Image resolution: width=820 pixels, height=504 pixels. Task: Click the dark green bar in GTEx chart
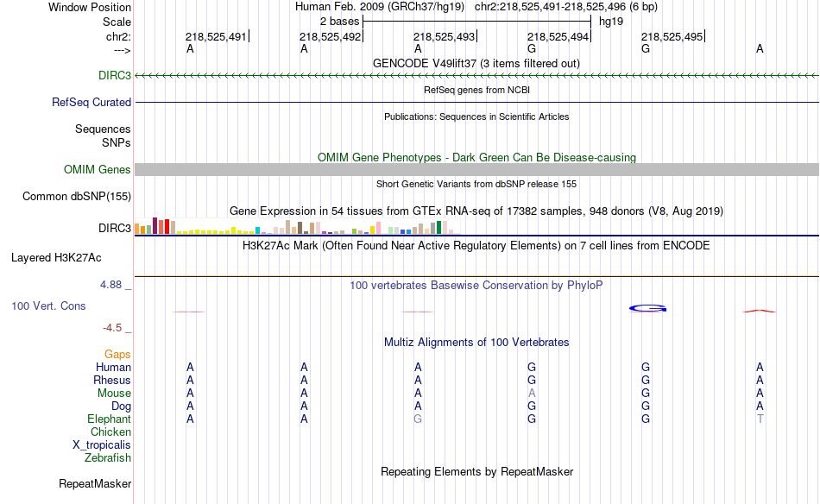click(x=439, y=228)
